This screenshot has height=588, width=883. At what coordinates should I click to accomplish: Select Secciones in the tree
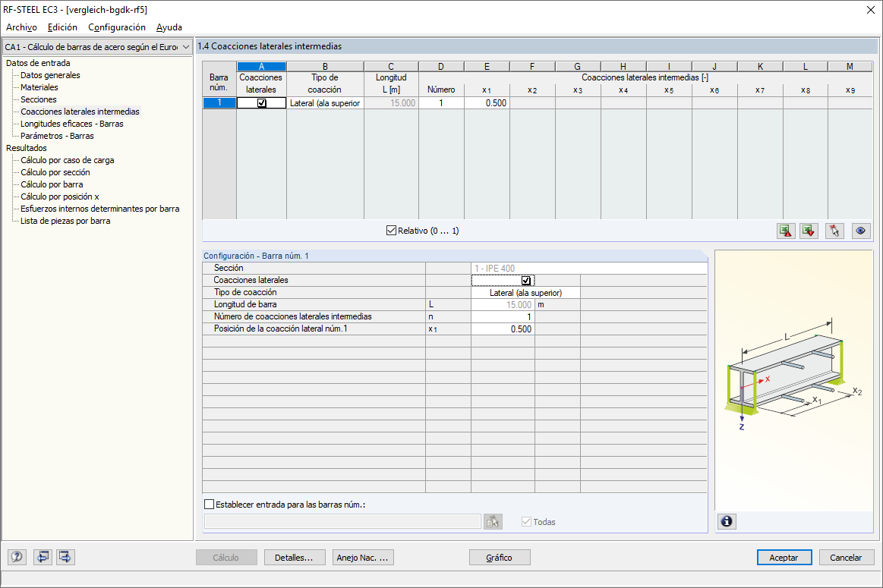38,99
